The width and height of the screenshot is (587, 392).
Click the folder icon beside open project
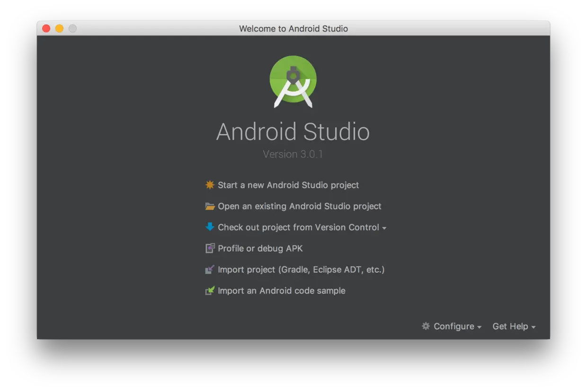[x=210, y=206]
